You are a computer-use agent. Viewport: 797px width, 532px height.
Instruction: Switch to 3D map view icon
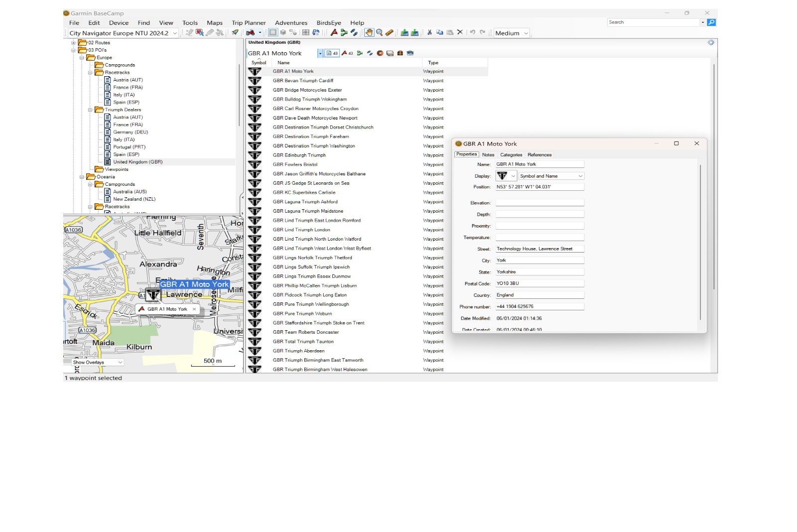click(x=283, y=33)
